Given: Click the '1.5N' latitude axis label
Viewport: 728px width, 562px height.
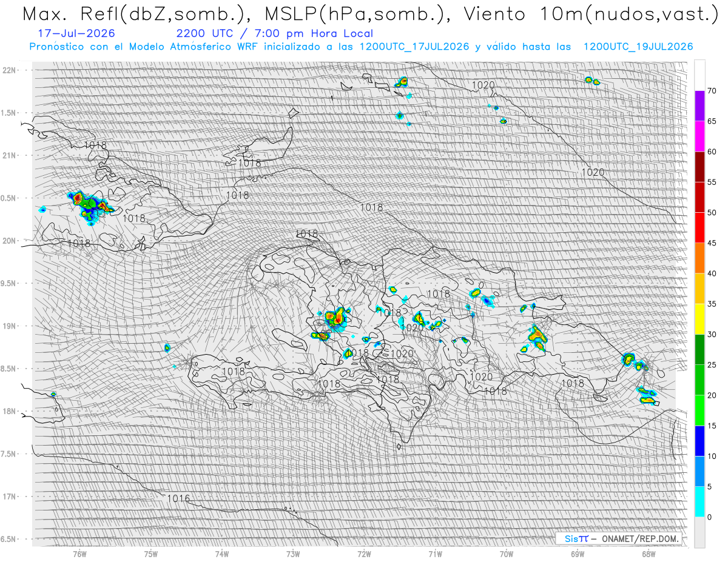Looking at the screenshot, I should tap(9, 113).
